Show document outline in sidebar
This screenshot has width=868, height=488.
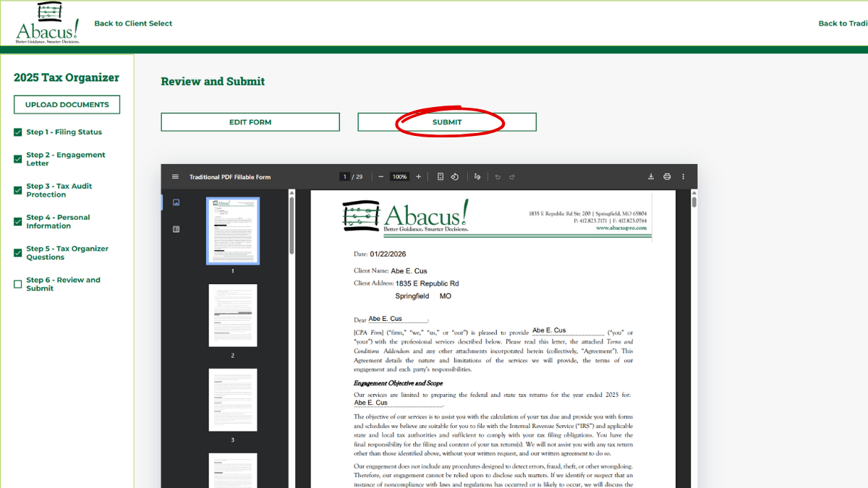[176, 229]
